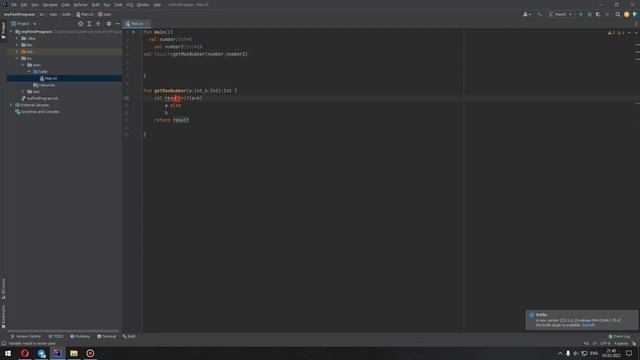Click the orange IDE updates icon

[x=627, y=14]
